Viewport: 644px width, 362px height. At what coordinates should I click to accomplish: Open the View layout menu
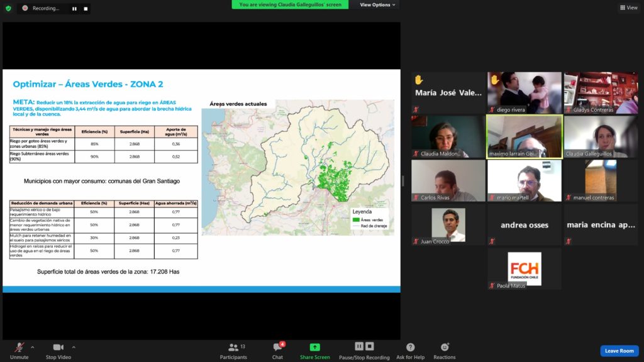pyautogui.click(x=628, y=8)
